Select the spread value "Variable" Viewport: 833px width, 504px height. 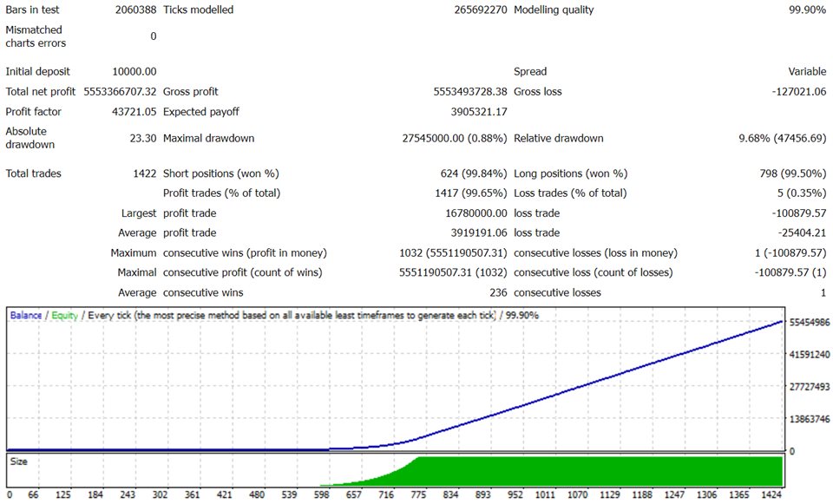[807, 71]
